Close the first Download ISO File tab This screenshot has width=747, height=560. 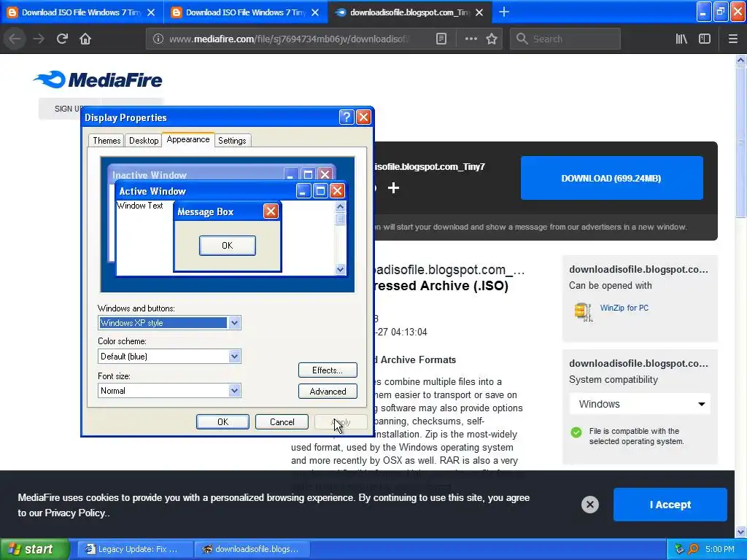[151, 12]
